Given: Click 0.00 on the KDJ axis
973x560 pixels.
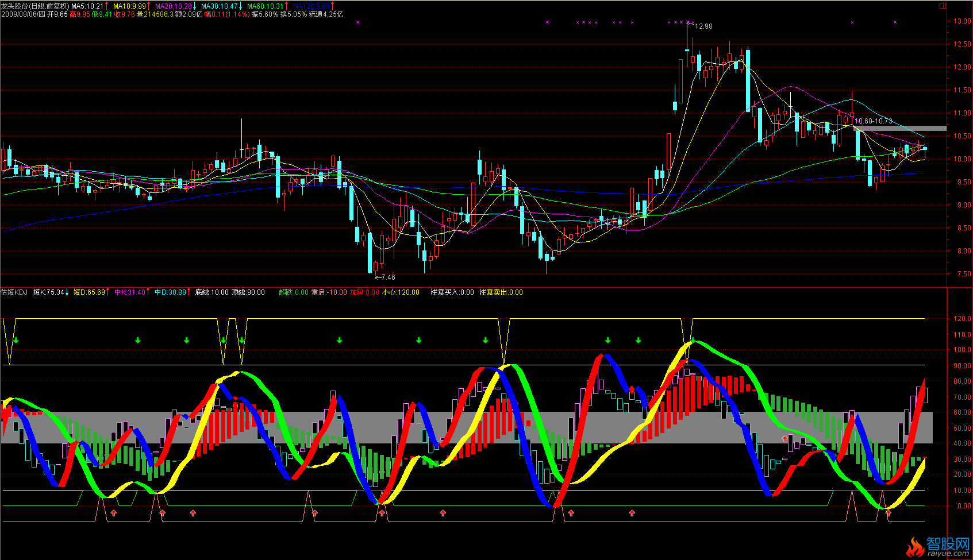Looking at the screenshot, I should point(964,507).
